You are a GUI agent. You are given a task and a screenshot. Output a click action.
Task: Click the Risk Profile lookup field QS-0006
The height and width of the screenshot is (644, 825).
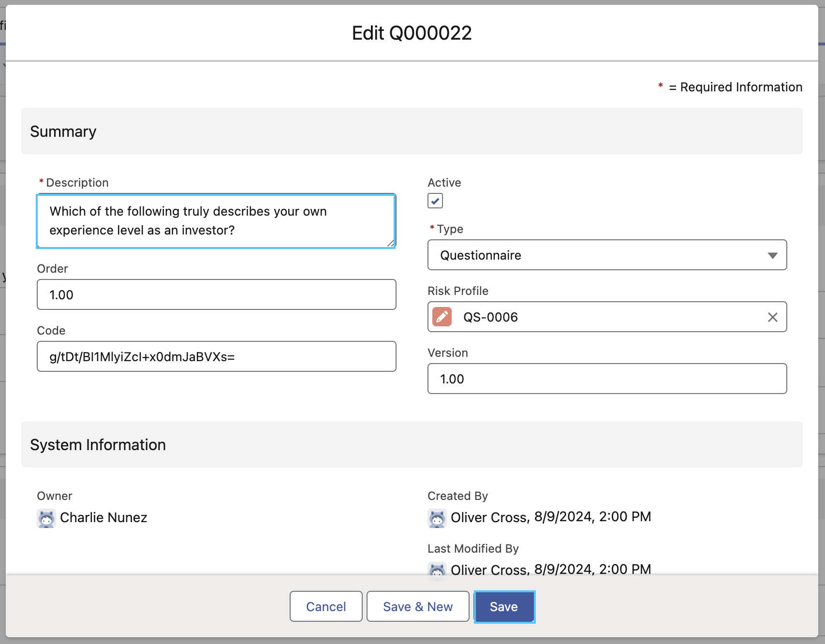coord(607,317)
